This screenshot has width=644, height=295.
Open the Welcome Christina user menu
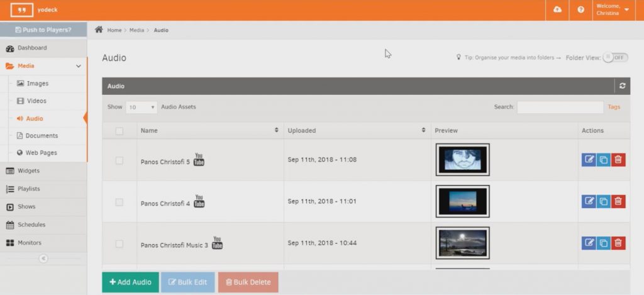pyautogui.click(x=614, y=10)
